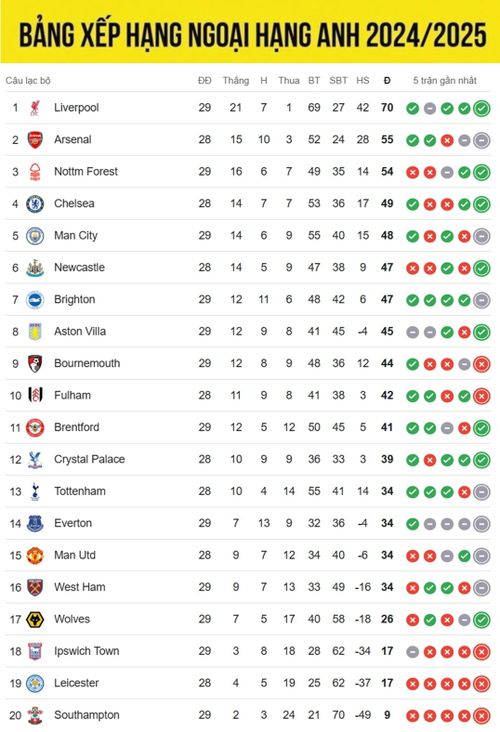Screen dimensions: 500x732
Task: Click the Wolves club logo
Action: pyautogui.click(x=35, y=619)
